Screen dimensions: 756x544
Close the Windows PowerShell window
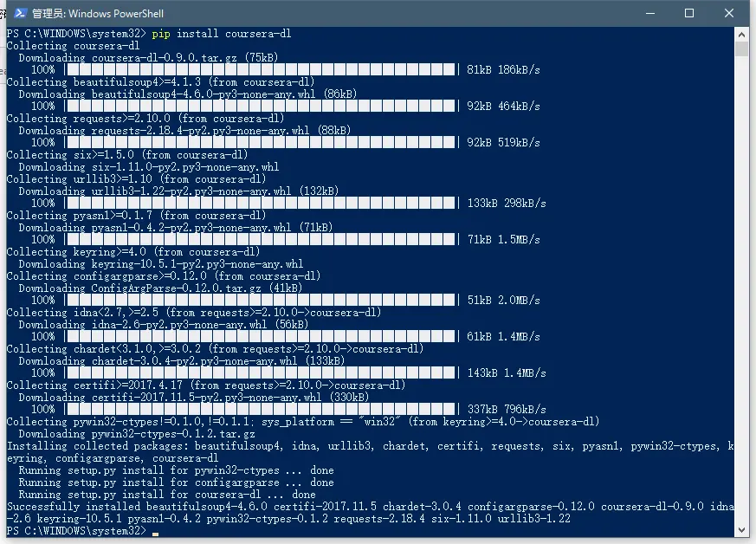coord(728,13)
